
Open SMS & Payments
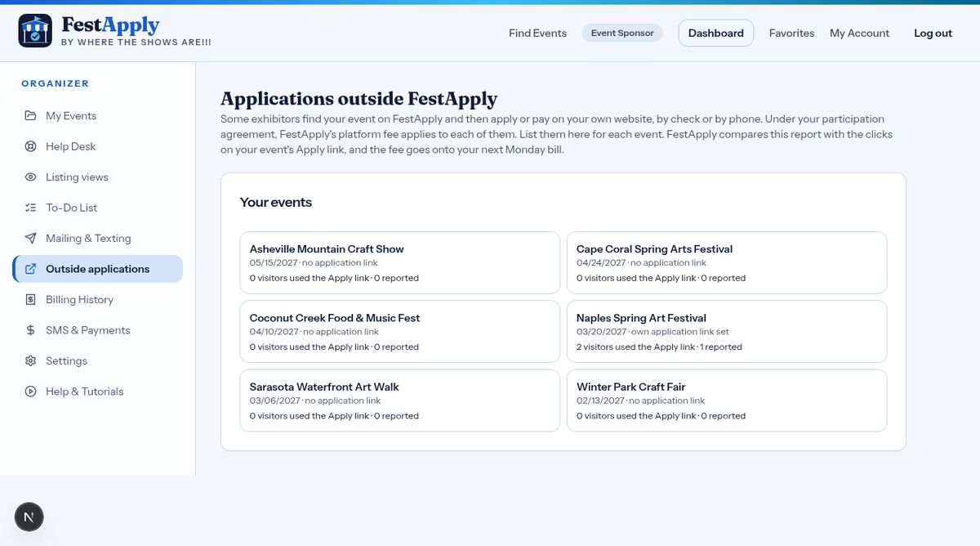pos(97,330)
